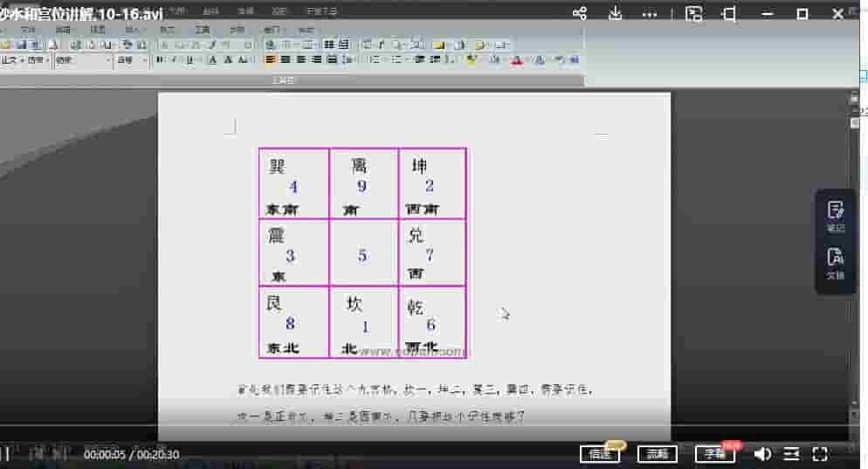Enable picture-in-picture mode icon
This screenshot has width=868, height=469.
pyautogui.click(x=693, y=14)
